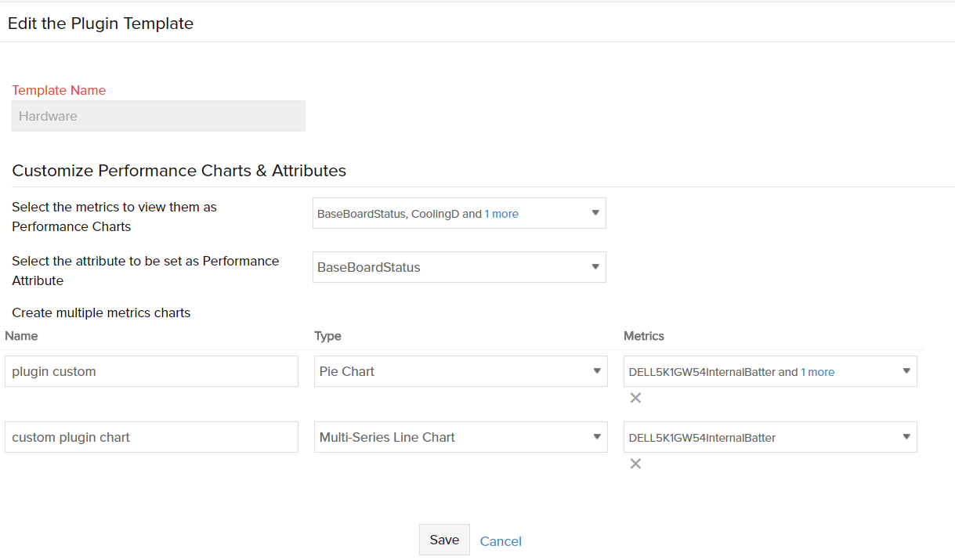This screenshot has height=560, width=955.
Task: Click the arrow on 'custom plugin chart' Metrics dropdown
Action: pyautogui.click(x=906, y=437)
